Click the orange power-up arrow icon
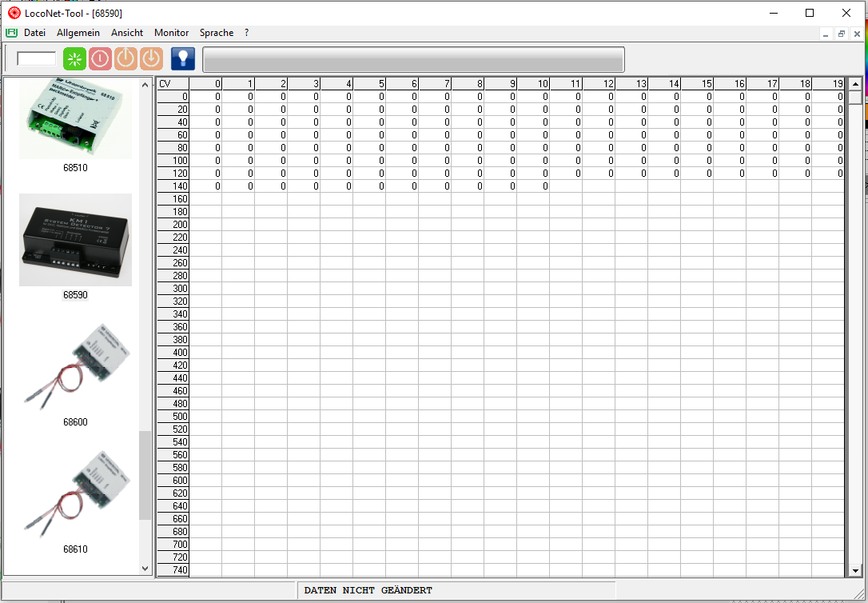The image size is (868, 603). [x=125, y=59]
